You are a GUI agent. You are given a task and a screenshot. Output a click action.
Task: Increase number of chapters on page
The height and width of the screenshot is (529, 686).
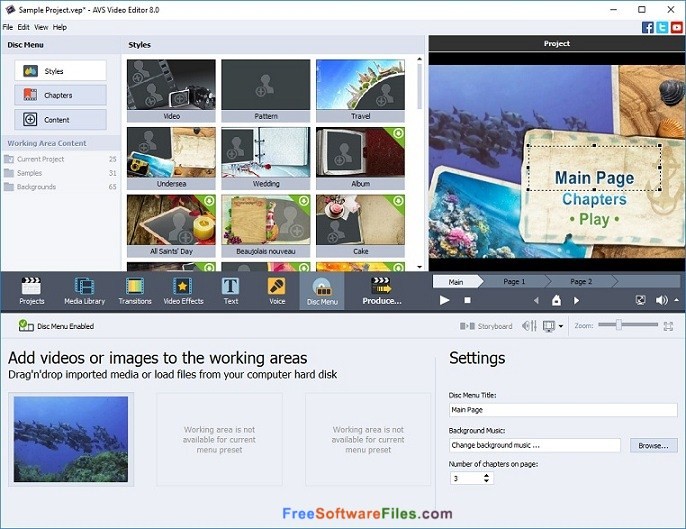[486, 475]
